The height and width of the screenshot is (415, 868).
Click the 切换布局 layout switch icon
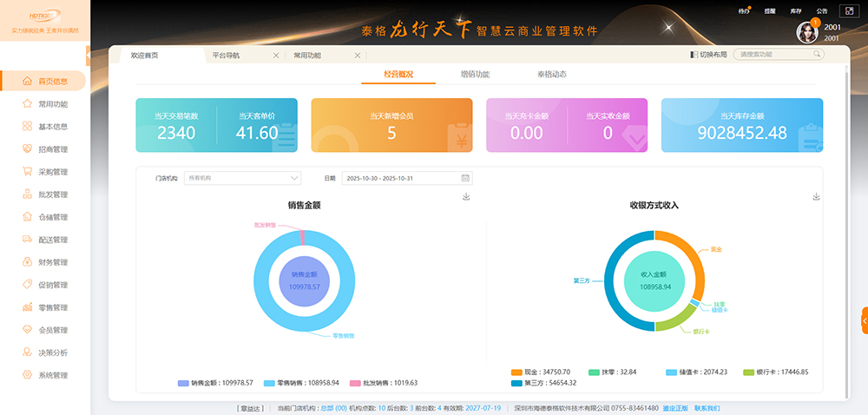point(694,55)
